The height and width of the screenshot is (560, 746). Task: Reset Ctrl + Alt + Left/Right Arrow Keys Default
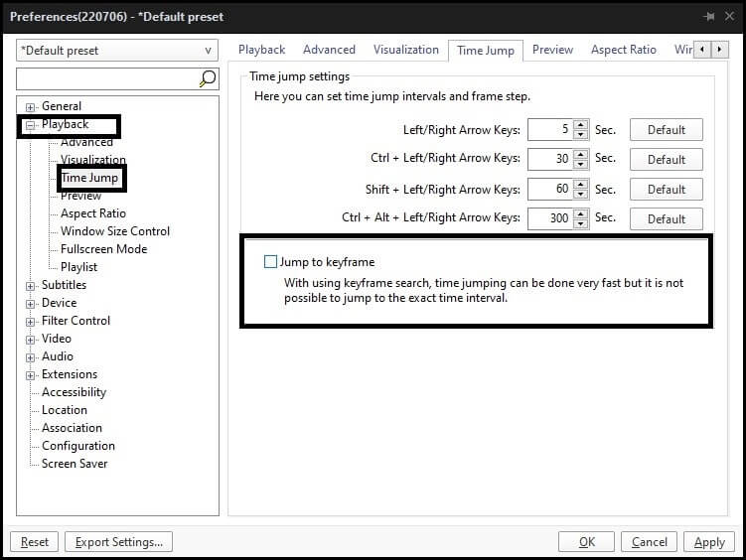tap(667, 219)
